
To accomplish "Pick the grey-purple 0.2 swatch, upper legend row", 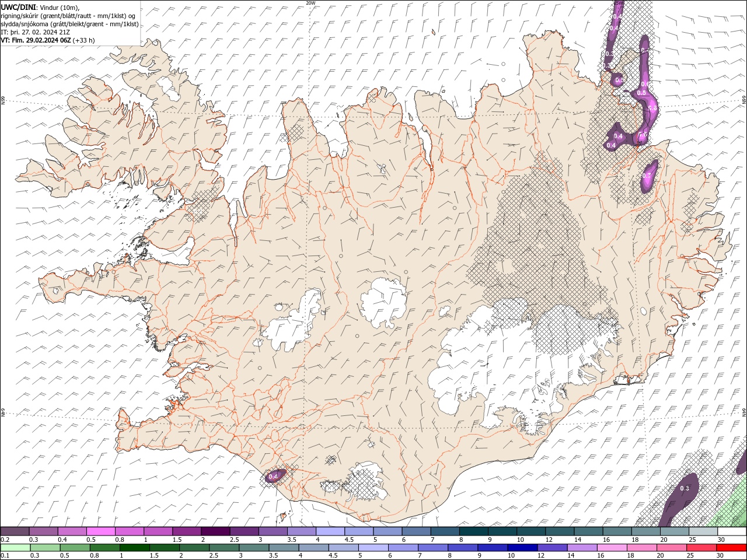I will [x=15, y=531].
